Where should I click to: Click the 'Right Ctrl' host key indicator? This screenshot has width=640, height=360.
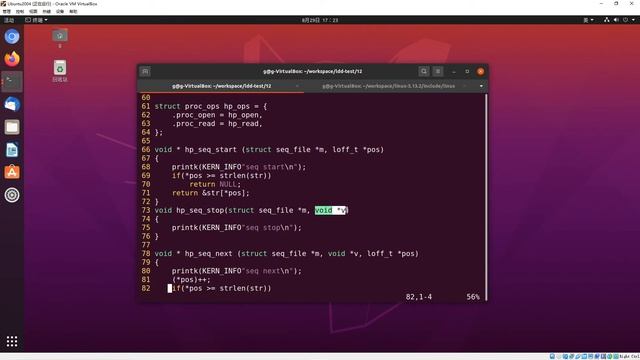630,356
